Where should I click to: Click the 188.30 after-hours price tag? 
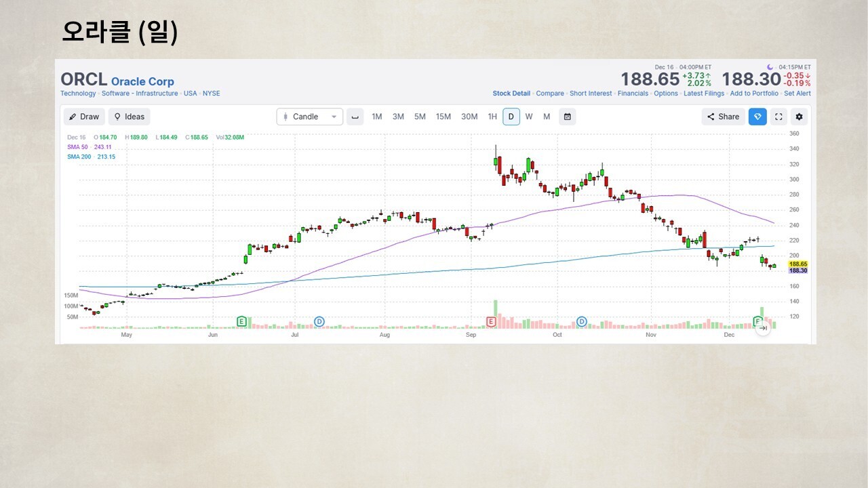coord(798,270)
